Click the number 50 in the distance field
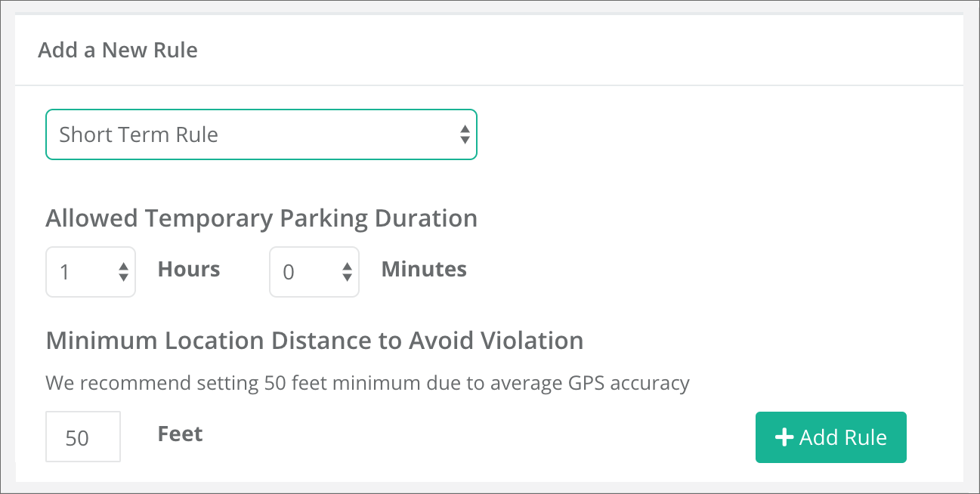 tap(77, 438)
